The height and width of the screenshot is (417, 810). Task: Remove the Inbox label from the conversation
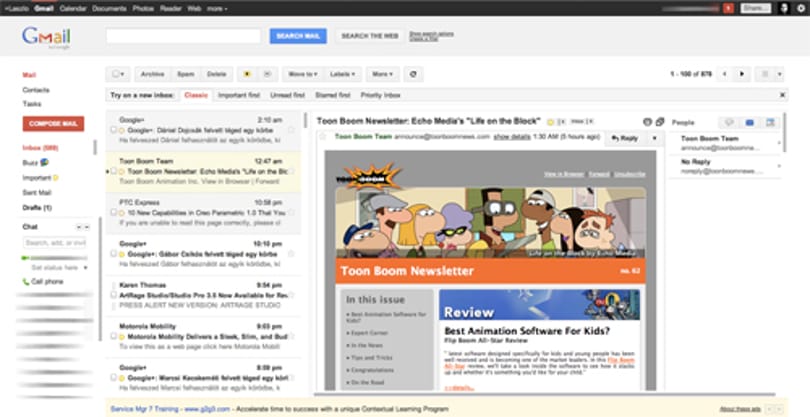pos(591,122)
